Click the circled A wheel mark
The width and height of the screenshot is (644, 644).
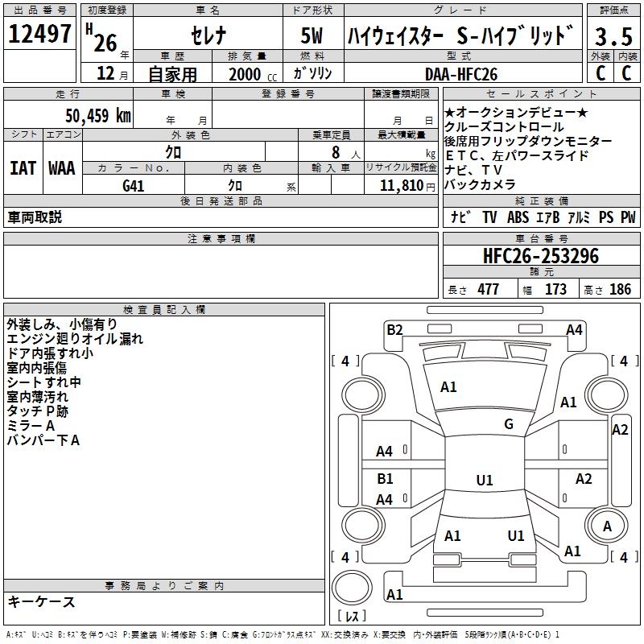click(x=608, y=526)
